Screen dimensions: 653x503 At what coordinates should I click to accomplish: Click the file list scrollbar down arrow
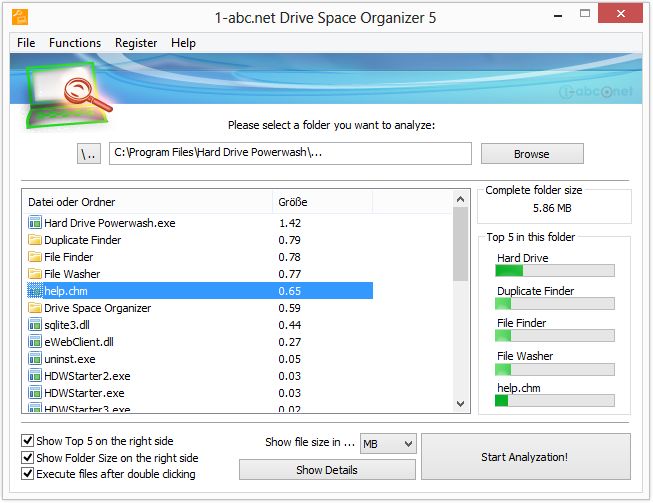point(461,403)
